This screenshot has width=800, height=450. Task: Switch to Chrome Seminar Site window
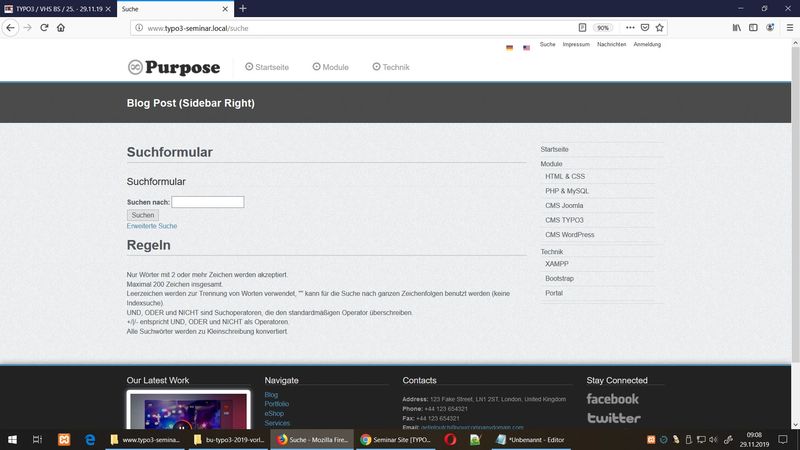(397, 439)
